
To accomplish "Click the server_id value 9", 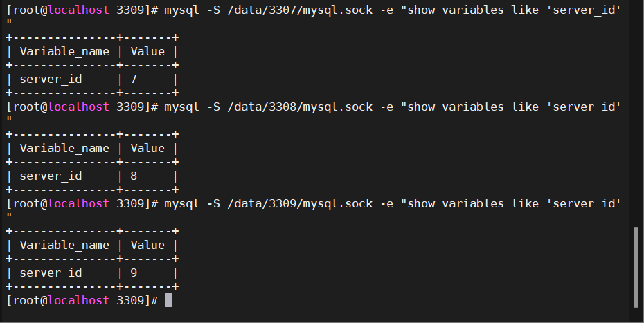I will point(134,273).
